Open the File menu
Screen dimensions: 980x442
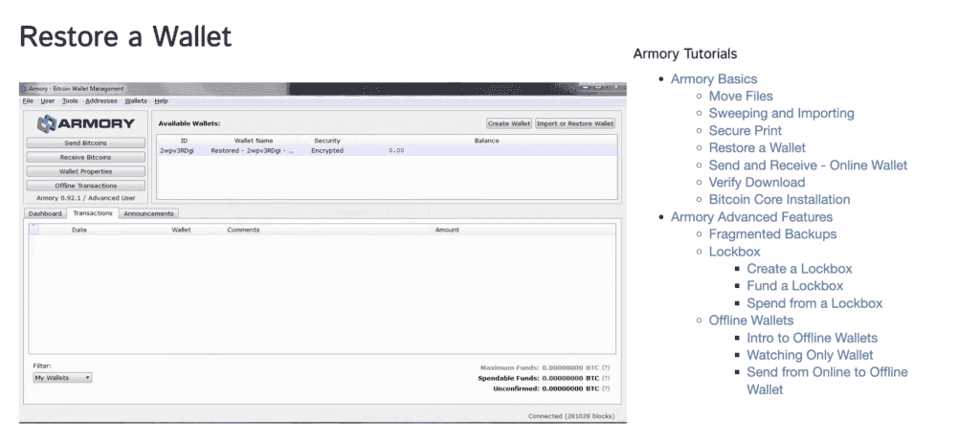pyautogui.click(x=28, y=100)
